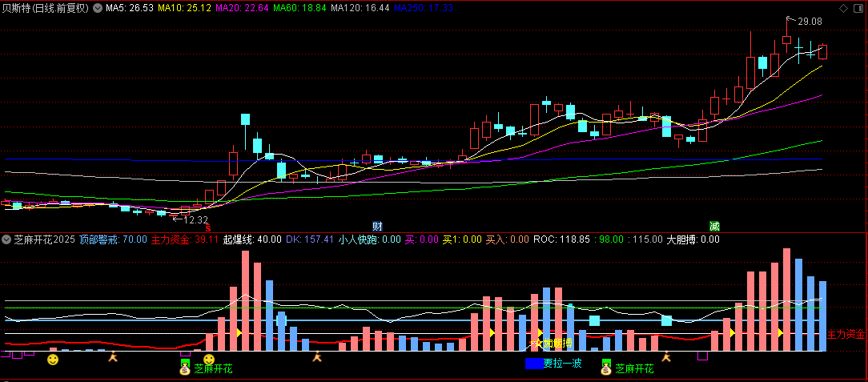
Task: Click the smiley face next to the left 芝麻开花 money bag
Action: click(209, 360)
